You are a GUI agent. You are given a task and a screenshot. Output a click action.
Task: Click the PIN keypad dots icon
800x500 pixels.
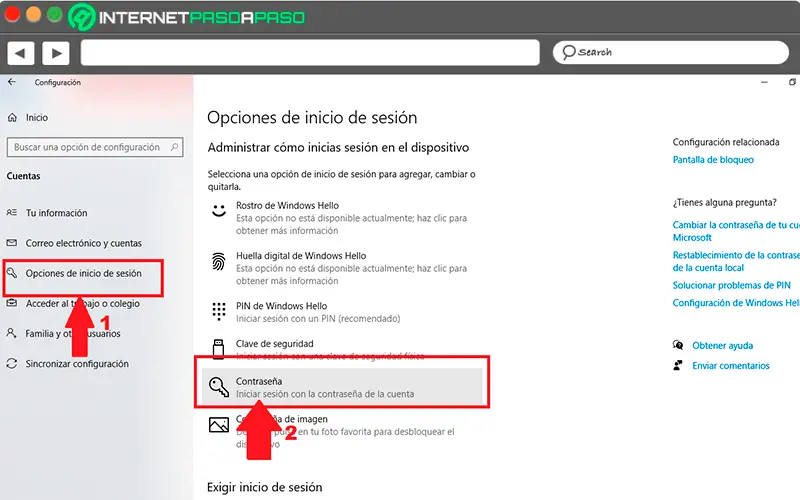coord(218,311)
